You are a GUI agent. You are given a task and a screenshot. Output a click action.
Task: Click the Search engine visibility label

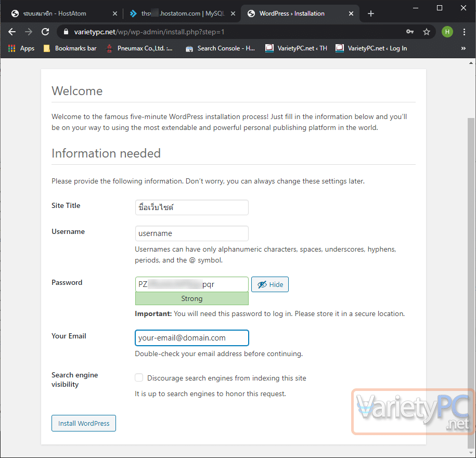point(75,380)
